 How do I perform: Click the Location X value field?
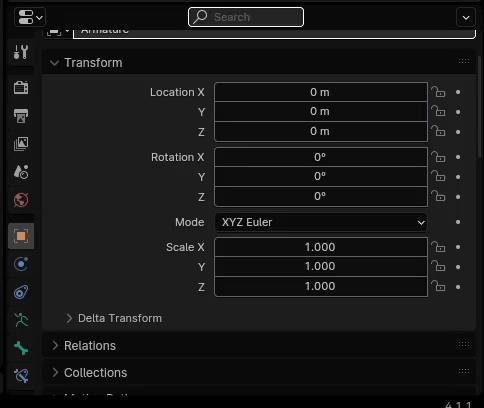[x=321, y=92]
